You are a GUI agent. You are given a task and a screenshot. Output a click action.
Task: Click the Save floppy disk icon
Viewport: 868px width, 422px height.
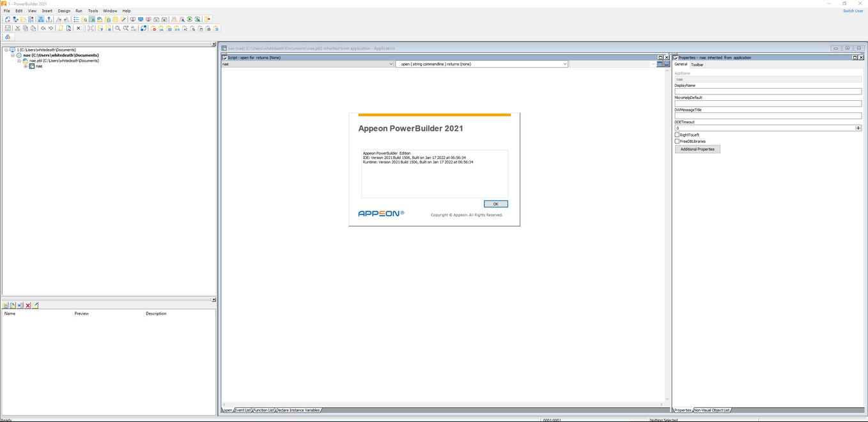pyautogui.click(x=8, y=28)
